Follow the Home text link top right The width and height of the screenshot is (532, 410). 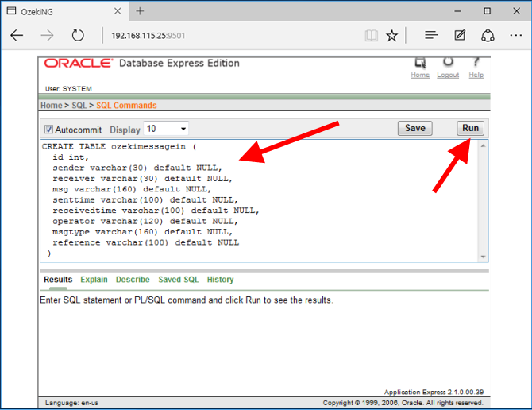[420, 75]
